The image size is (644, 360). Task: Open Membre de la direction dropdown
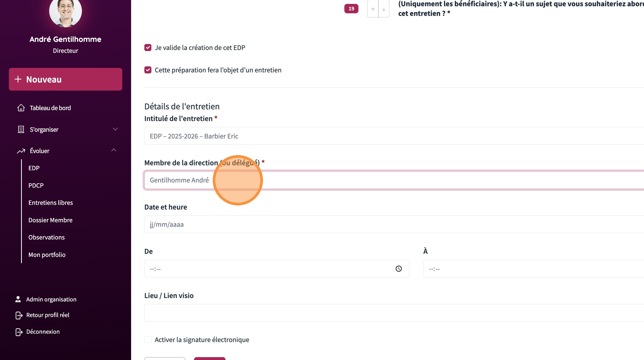tap(390, 180)
